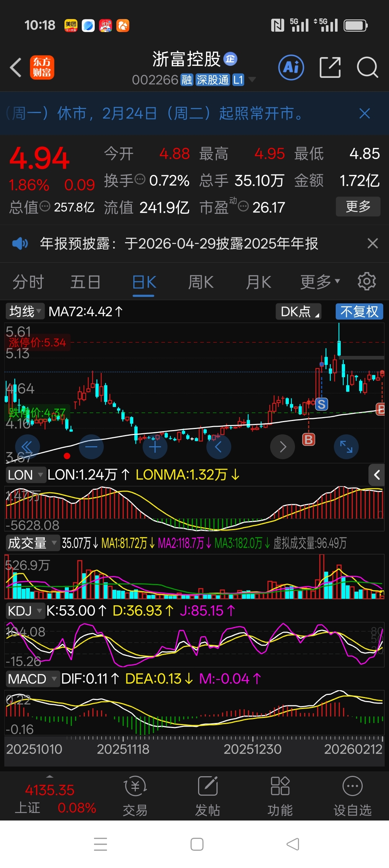Select the 日K tab

pos(144,282)
